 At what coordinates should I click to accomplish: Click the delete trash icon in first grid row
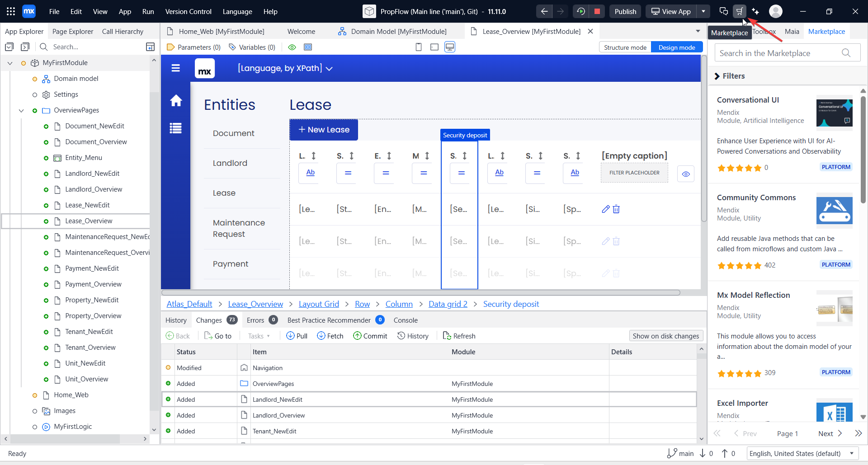click(x=616, y=209)
